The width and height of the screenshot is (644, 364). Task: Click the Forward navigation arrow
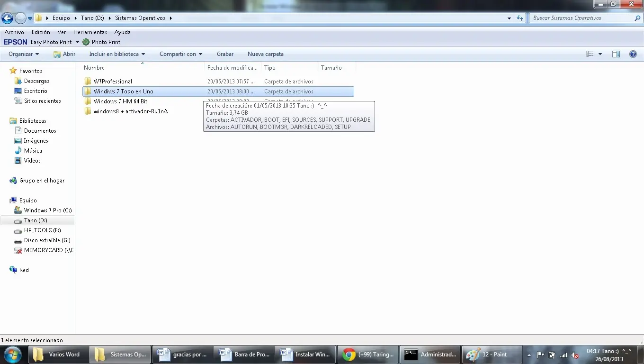point(20,18)
